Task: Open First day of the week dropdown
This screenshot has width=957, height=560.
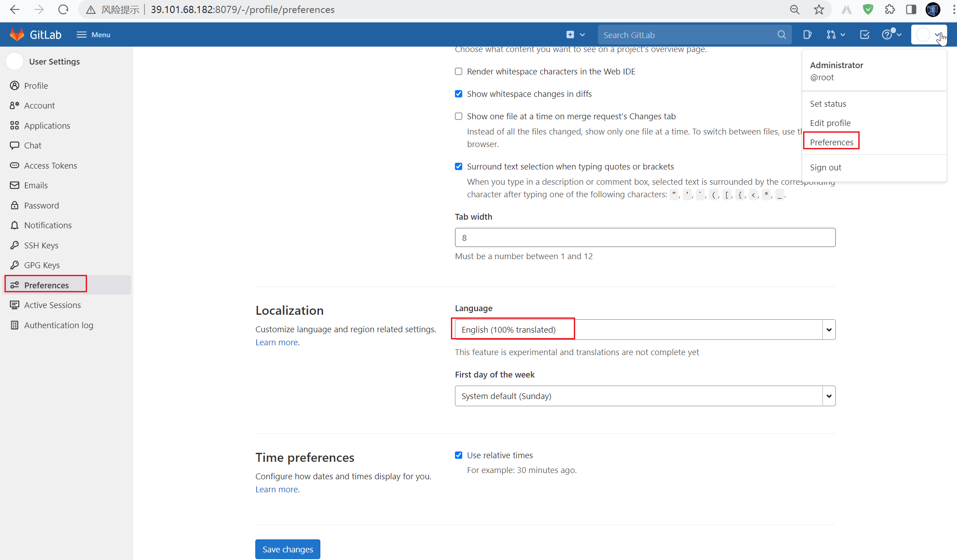Action: click(x=645, y=396)
